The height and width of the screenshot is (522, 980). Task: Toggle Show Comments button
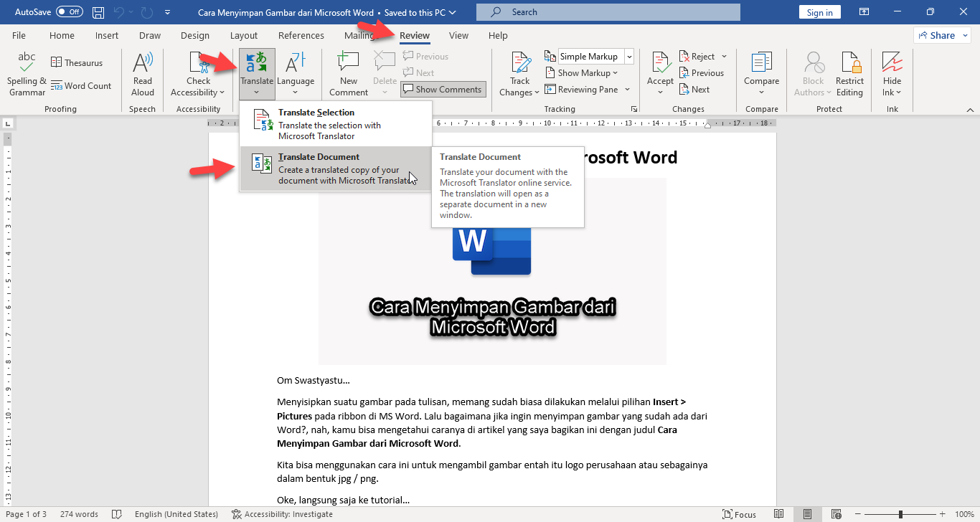pos(443,89)
